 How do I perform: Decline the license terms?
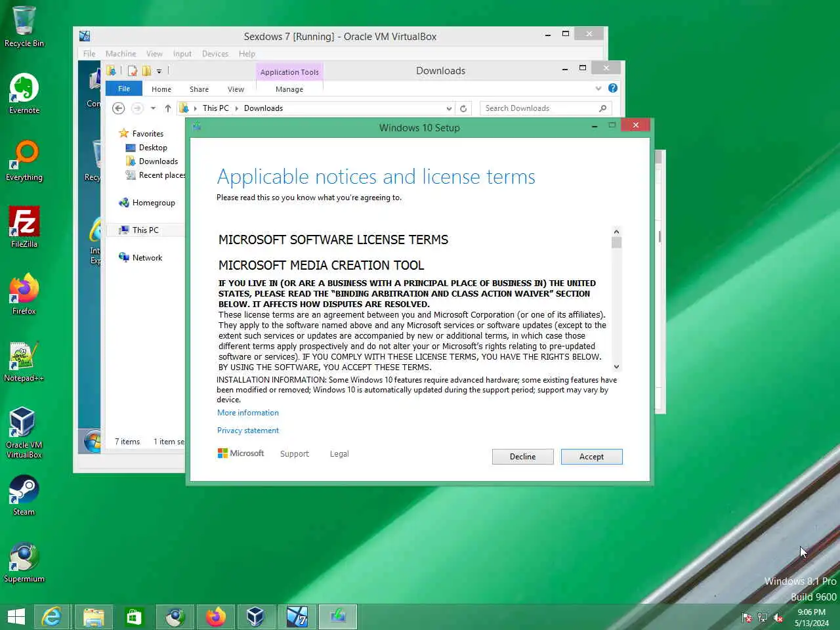523,457
